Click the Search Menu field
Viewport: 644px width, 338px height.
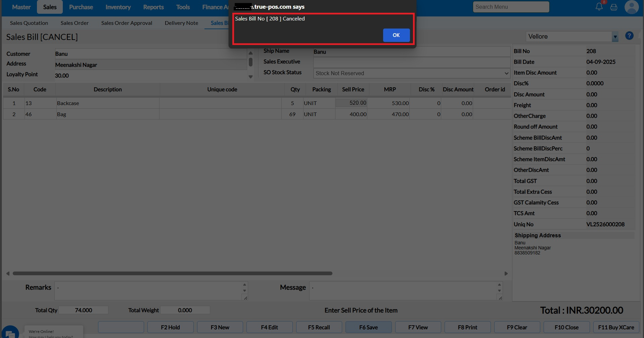[x=511, y=7]
